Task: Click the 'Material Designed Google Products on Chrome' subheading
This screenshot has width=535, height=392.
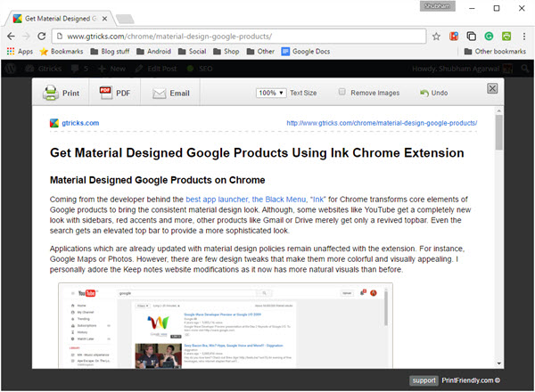Action: (x=157, y=180)
